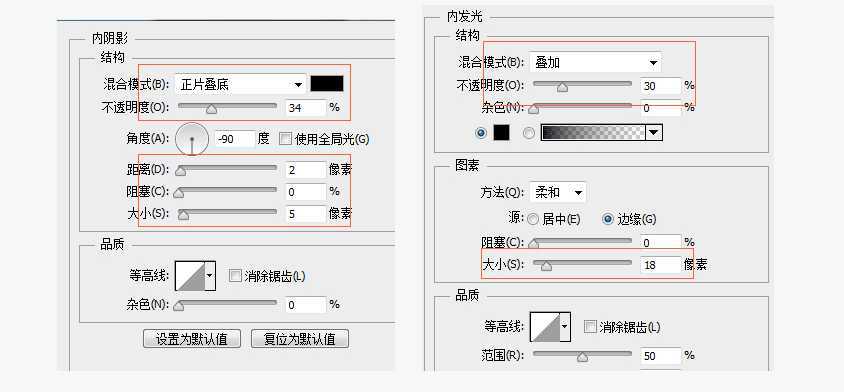844x392 pixels.
Task: Select the gradient radio button
Action: 530,132
